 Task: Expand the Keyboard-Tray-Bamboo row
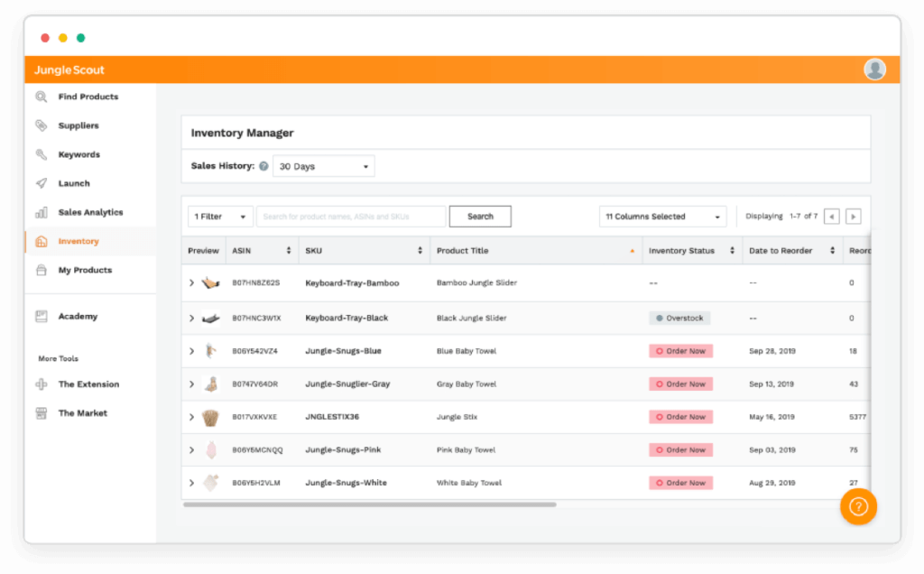[191, 282]
